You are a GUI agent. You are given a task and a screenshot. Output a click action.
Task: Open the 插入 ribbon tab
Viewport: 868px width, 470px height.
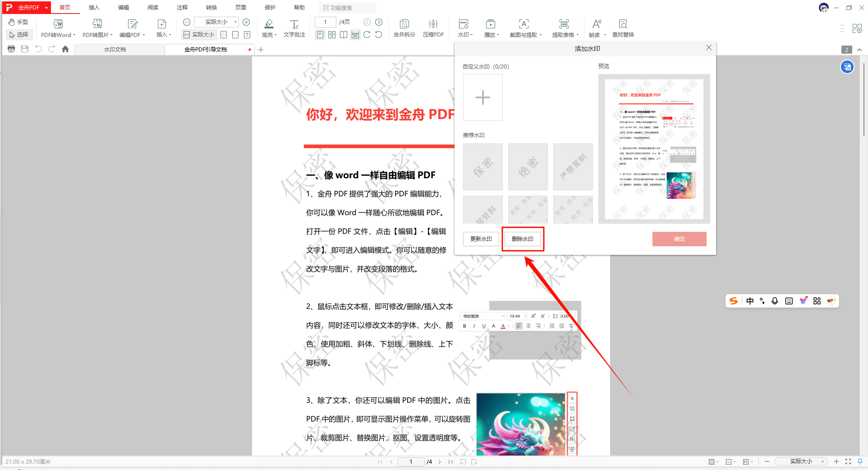tap(94, 8)
